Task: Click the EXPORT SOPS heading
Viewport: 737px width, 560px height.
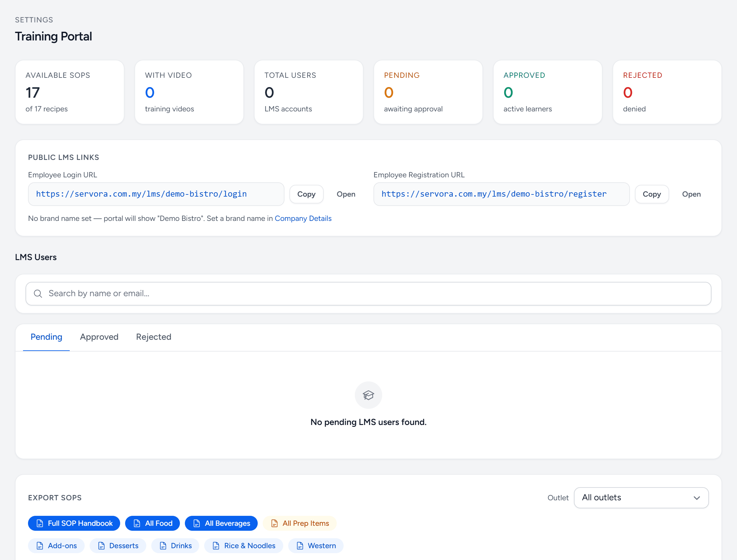Action: click(55, 498)
